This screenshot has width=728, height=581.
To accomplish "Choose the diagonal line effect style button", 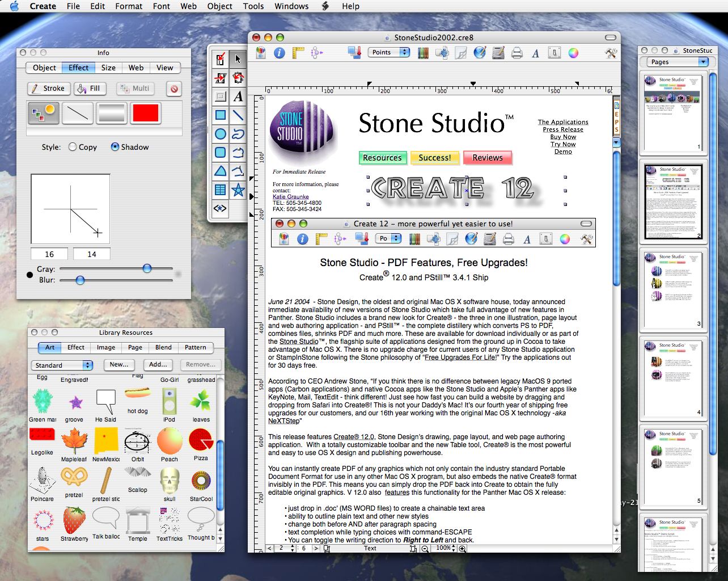I will click(x=78, y=113).
